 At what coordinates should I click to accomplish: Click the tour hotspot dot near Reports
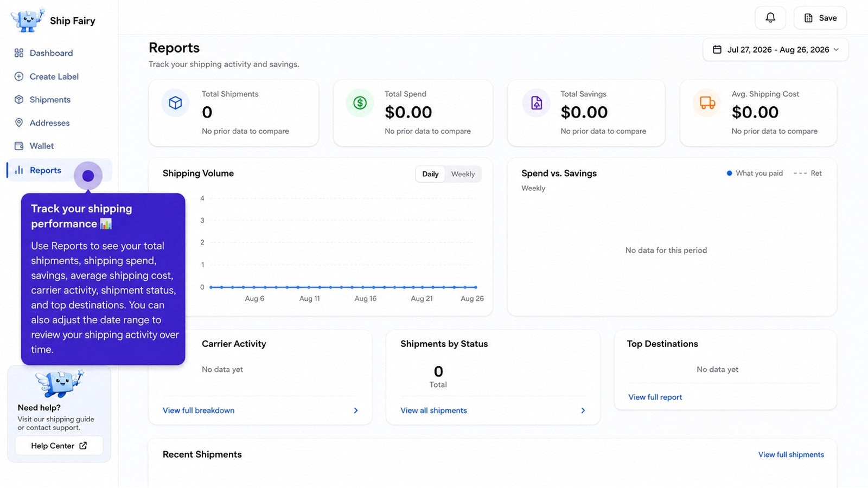click(x=88, y=176)
